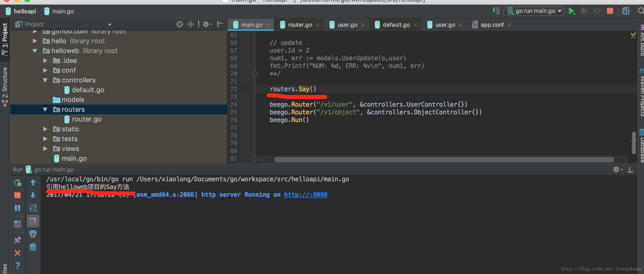
Task: Click the Debug bug icon
Action: [584, 11]
